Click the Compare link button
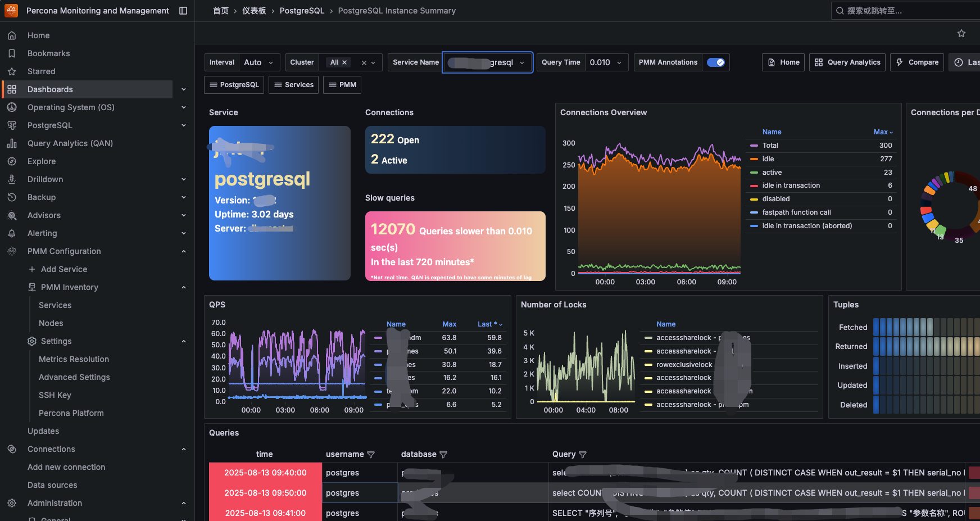The height and width of the screenshot is (521, 980). point(917,62)
